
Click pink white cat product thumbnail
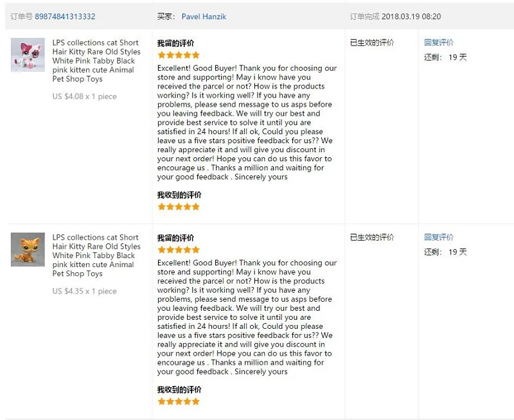(28, 55)
